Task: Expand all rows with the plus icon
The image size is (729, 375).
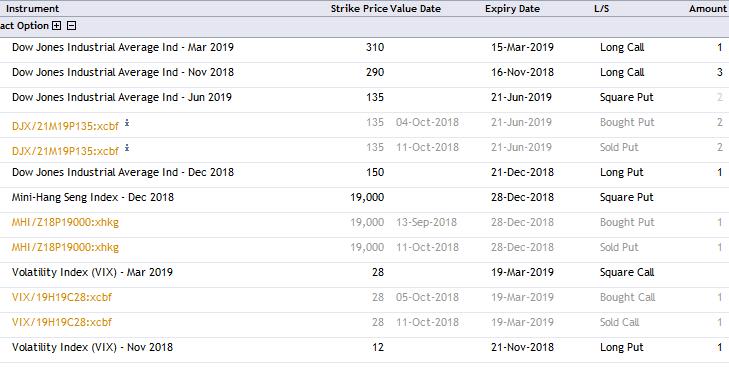Action: [56, 26]
